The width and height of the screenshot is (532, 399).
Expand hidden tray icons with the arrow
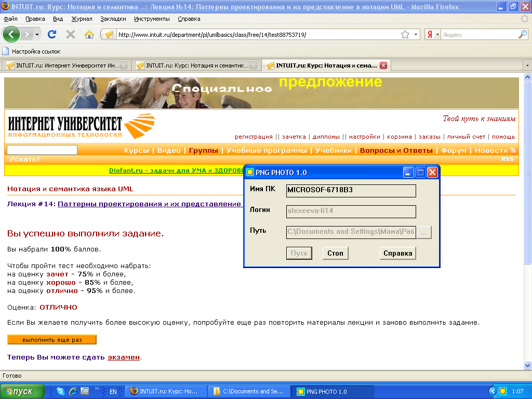tap(493, 392)
